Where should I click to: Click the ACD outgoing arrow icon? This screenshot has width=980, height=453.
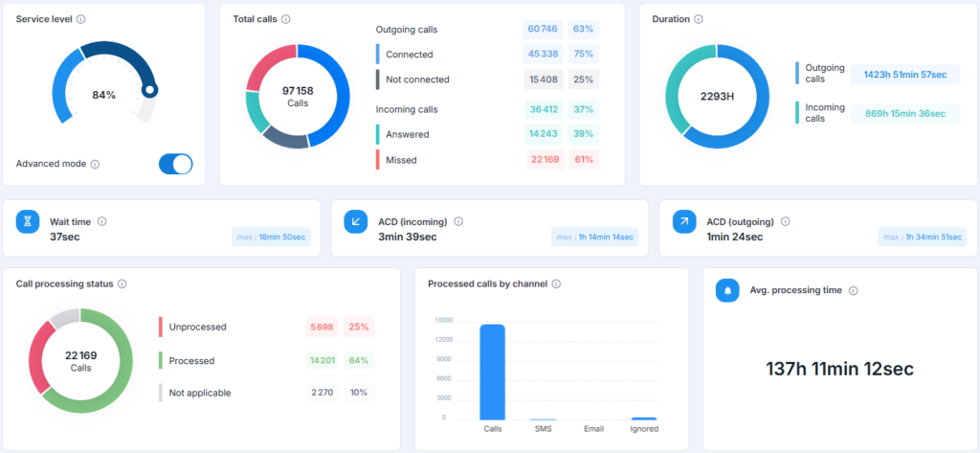pyautogui.click(x=684, y=222)
